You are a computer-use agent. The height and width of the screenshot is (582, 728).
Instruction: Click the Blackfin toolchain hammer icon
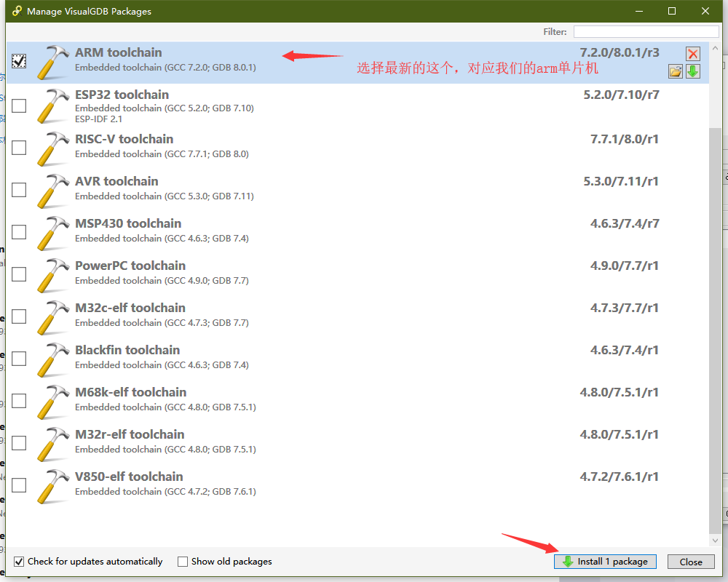click(53, 359)
